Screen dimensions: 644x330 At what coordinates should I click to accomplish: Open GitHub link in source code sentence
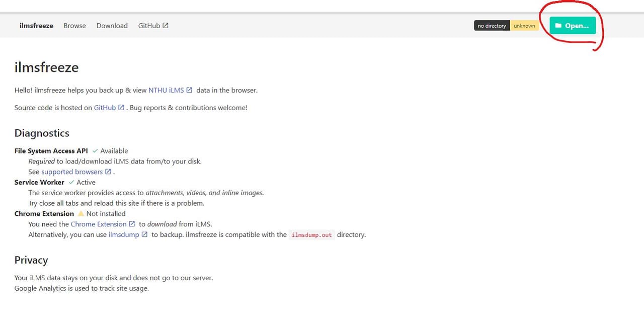(x=105, y=108)
